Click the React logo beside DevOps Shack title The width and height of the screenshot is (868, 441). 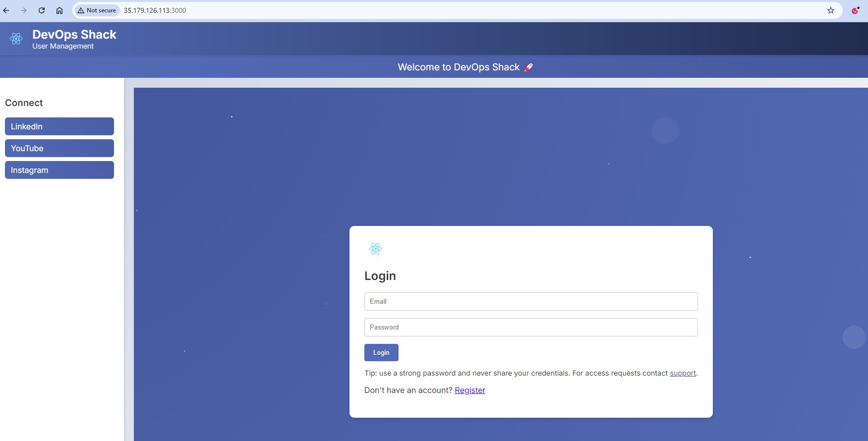pos(16,39)
